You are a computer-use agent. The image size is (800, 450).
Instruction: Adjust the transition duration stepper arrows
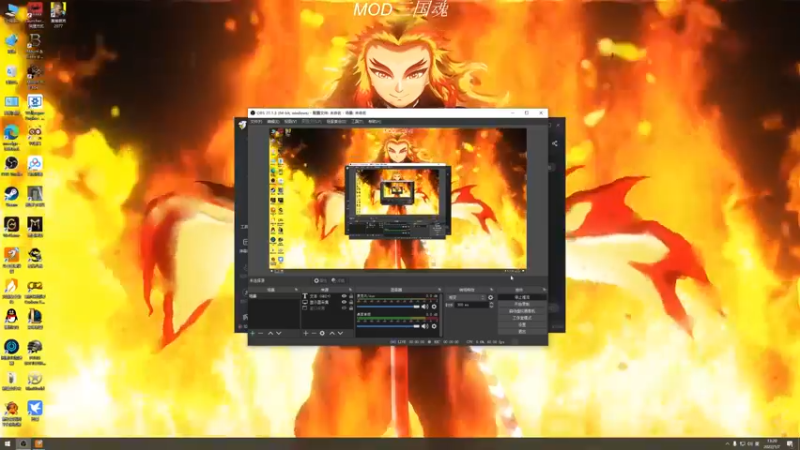tap(491, 305)
